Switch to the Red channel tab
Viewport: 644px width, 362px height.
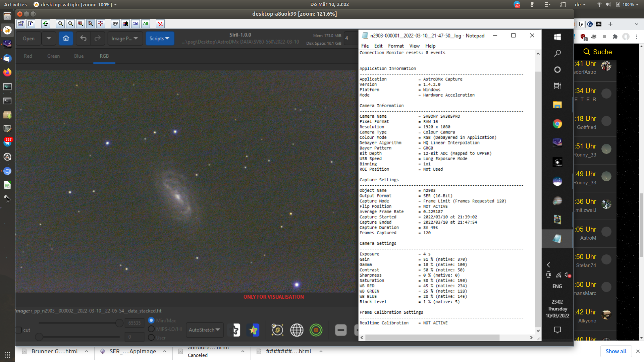point(28,56)
